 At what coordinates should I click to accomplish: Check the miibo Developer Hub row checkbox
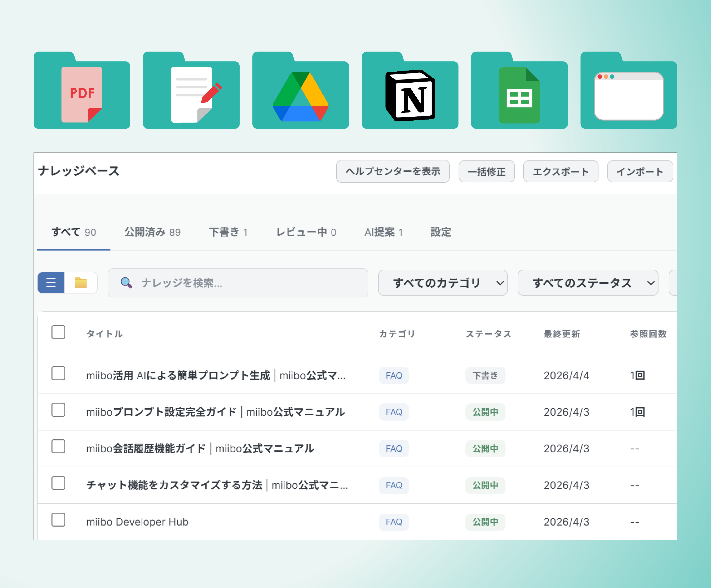pos(58,520)
